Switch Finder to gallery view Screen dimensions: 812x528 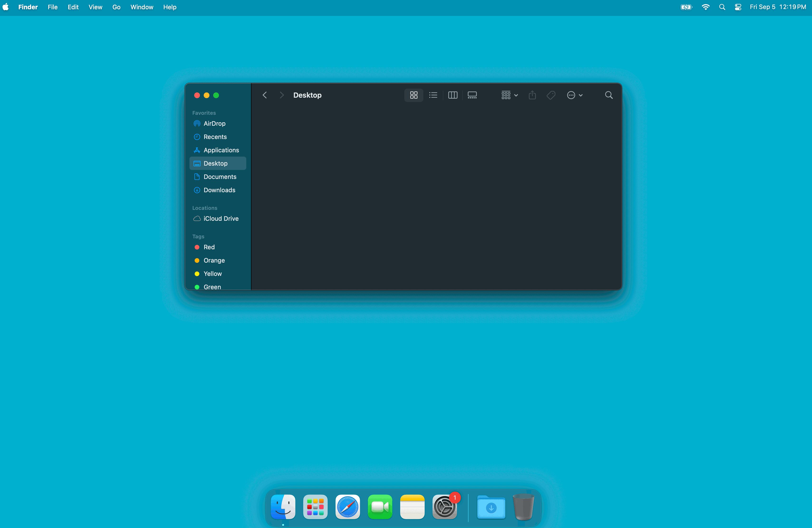coord(472,95)
